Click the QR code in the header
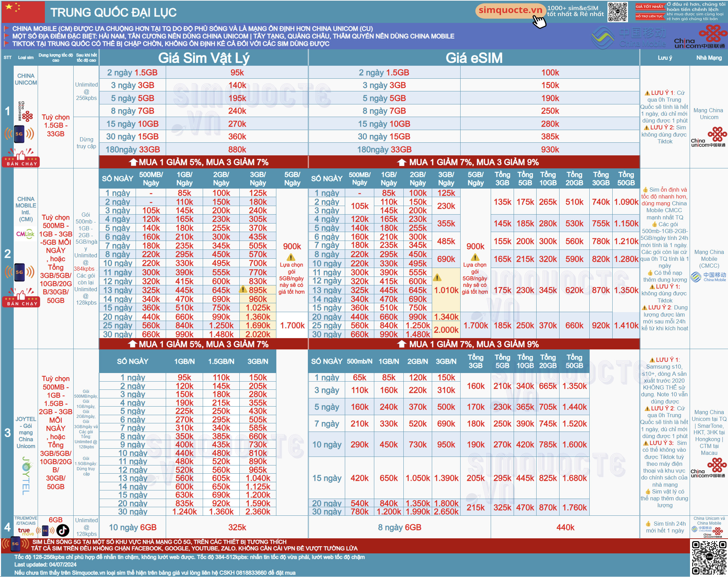The image size is (728, 577). click(x=618, y=12)
